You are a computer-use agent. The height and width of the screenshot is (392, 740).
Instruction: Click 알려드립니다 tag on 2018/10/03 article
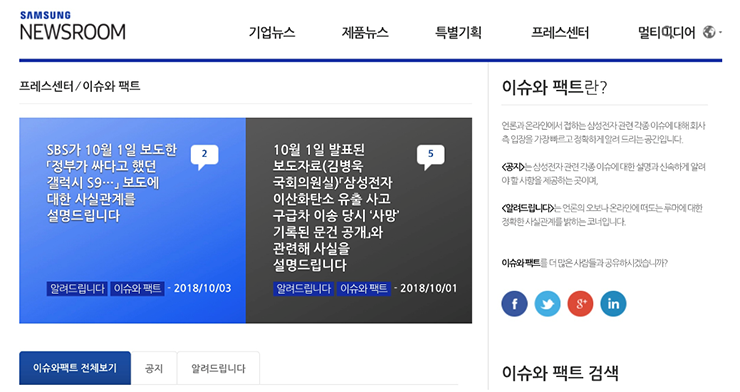(x=77, y=289)
